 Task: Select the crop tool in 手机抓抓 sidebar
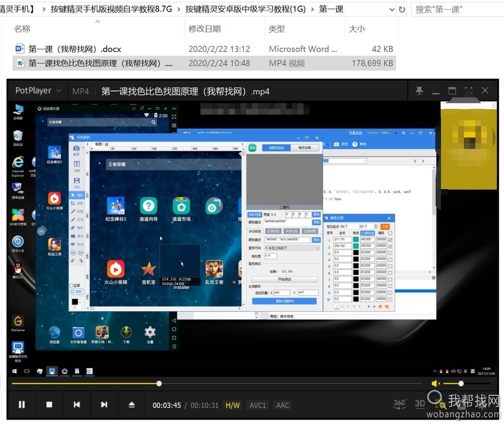[x=77, y=203]
